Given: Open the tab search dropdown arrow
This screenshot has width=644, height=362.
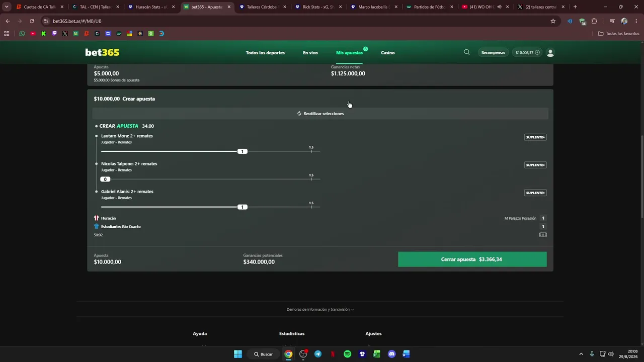Looking at the screenshot, I should (7, 7).
